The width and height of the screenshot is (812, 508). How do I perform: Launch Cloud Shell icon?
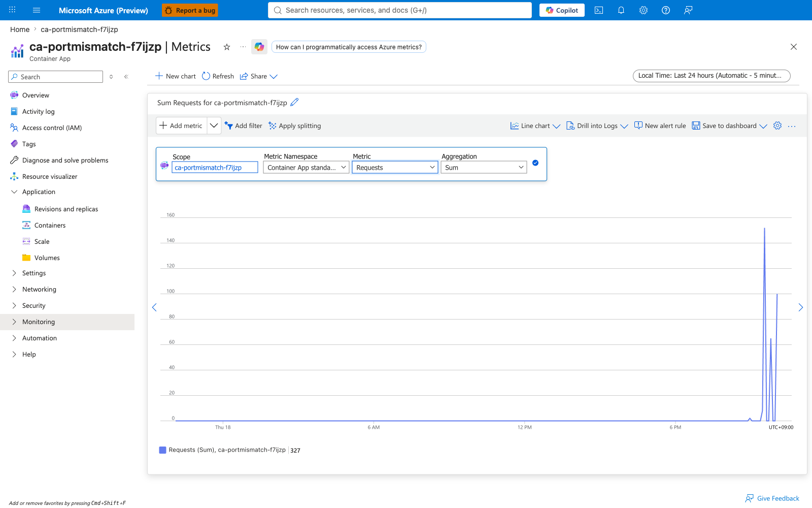pos(599,10)
